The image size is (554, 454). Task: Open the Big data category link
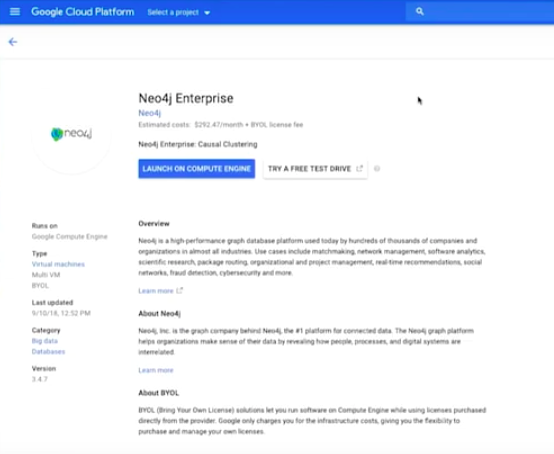coord(45,341)
